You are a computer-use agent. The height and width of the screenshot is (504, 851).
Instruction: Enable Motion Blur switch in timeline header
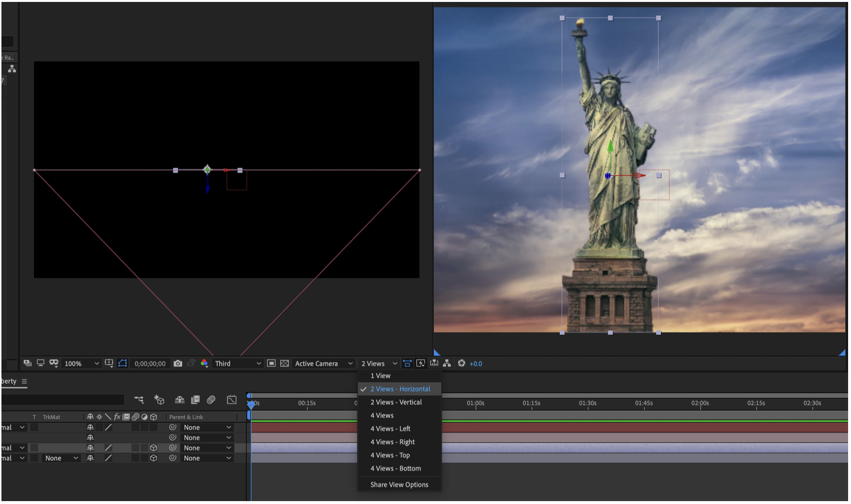(x=211, y=400)
